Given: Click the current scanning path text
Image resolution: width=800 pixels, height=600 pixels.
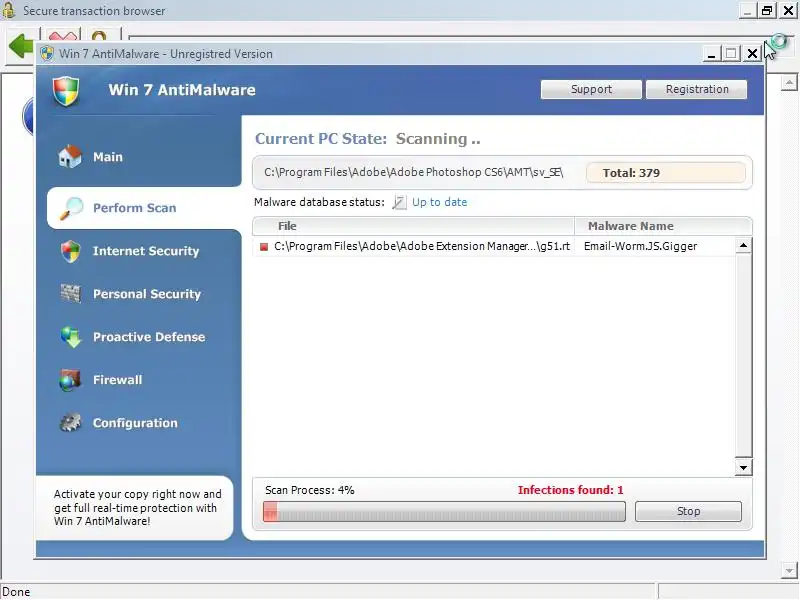Looking at the screenshot, I should pyautogui.click(x=414, y=172).
